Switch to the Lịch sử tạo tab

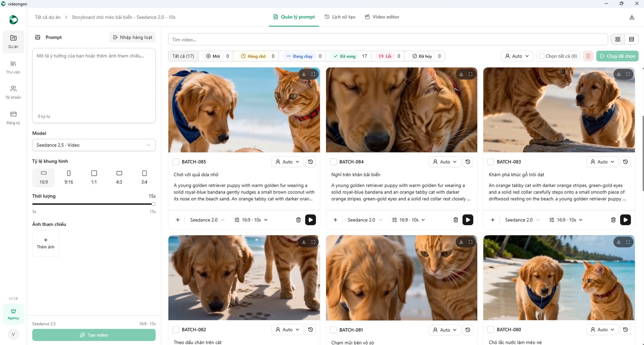(x=340, y=17)
